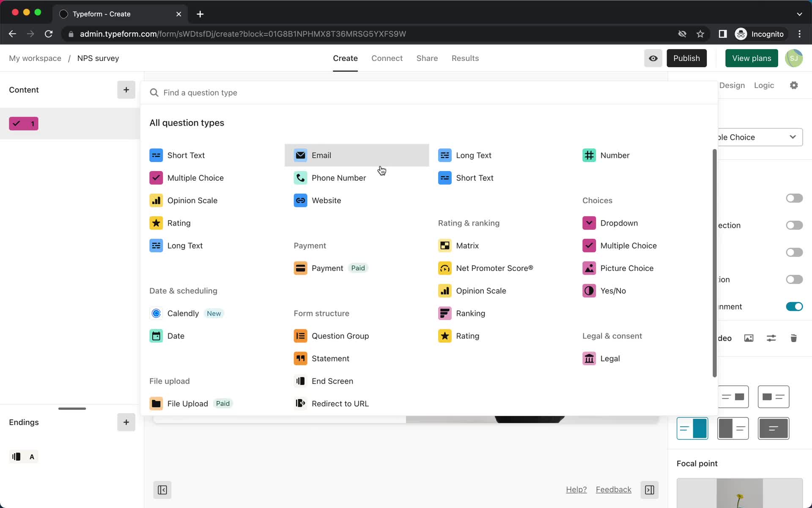Switch to the Connect tab

pos(387,58)
